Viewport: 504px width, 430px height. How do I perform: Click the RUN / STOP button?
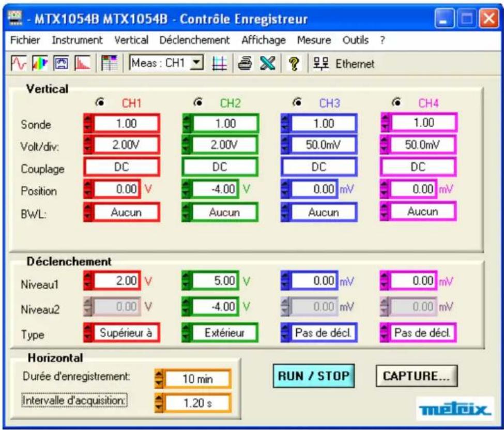(x=314, y=376)
